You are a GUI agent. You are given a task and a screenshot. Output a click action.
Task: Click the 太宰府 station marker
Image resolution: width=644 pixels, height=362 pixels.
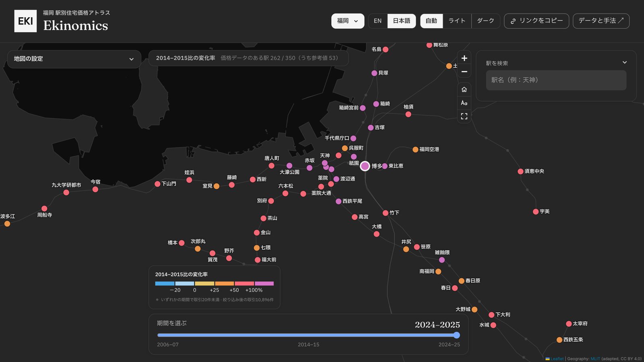click(x=569, y=324)
